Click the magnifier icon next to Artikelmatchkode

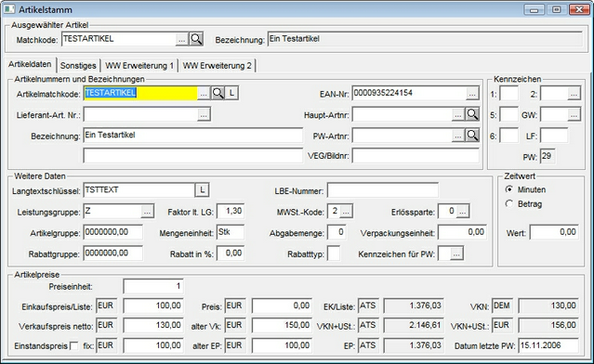[x=218, y=93]
